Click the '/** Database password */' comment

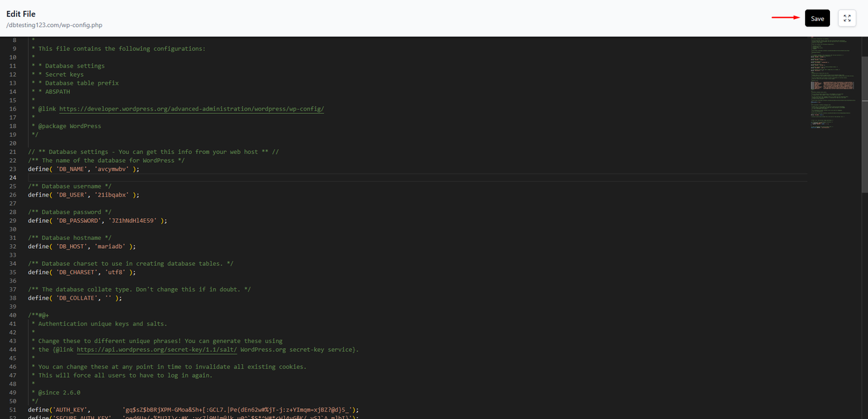tap(70, 212)
